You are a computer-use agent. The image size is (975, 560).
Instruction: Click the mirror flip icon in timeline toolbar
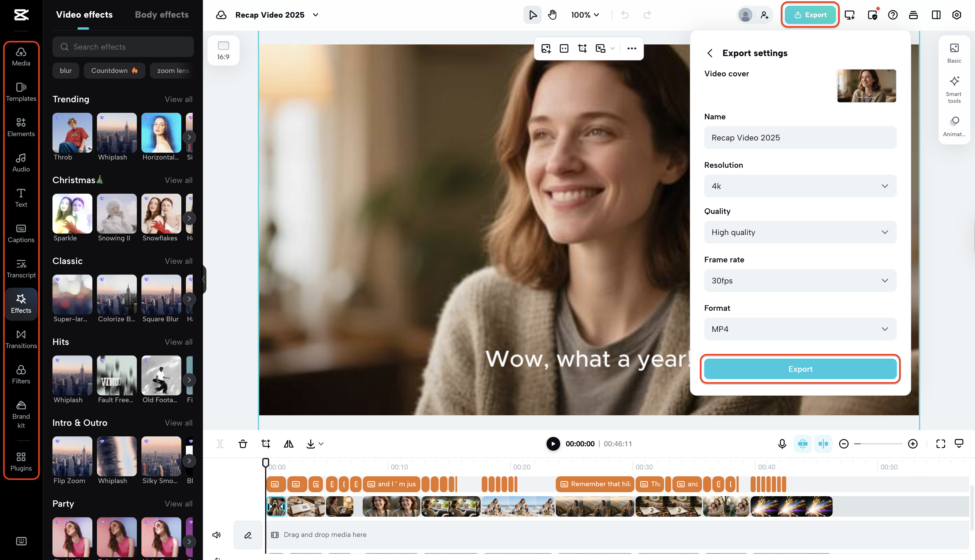288,443
